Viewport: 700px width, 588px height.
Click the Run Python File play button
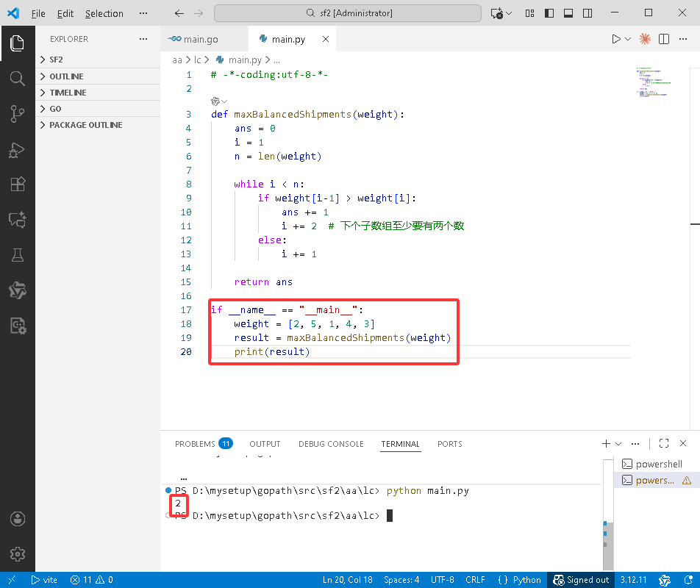tap(616, 39)
